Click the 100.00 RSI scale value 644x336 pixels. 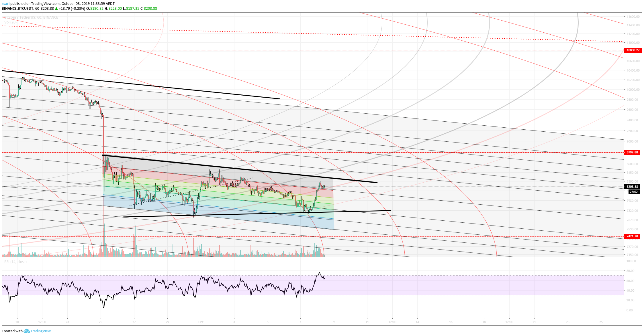coord(631,261)
